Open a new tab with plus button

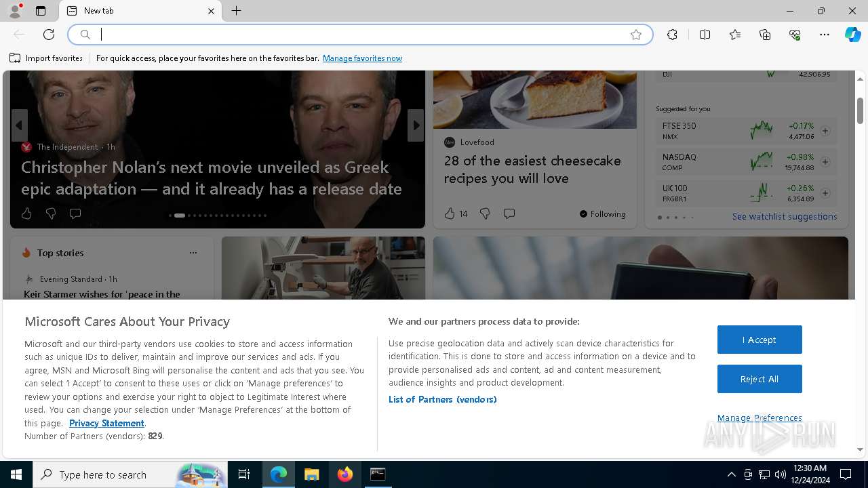236,11
